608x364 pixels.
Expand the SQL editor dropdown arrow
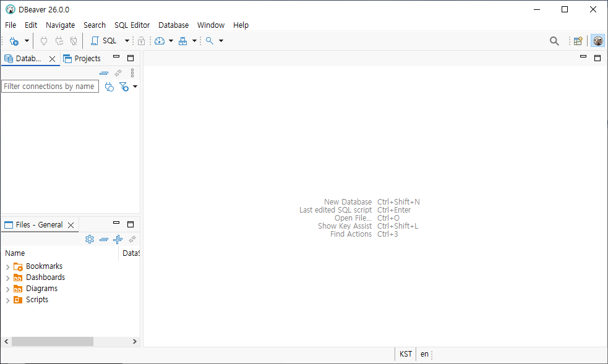(127, 41)
